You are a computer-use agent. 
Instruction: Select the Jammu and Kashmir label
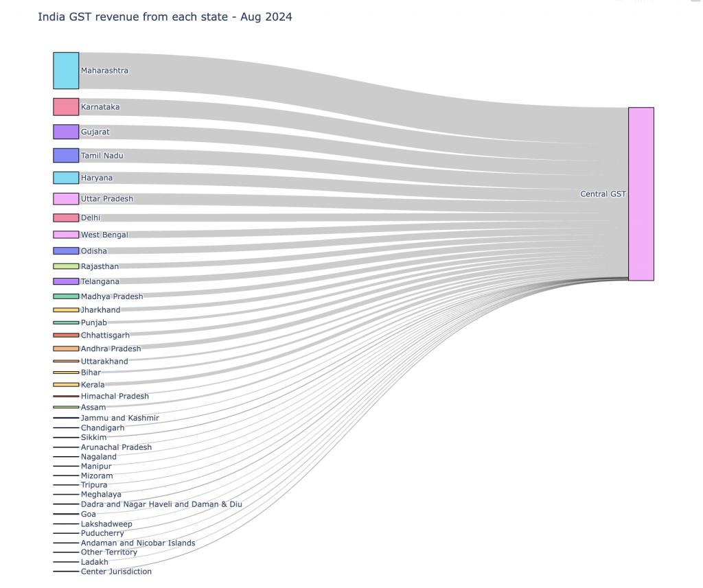click(x=119, y=418)
